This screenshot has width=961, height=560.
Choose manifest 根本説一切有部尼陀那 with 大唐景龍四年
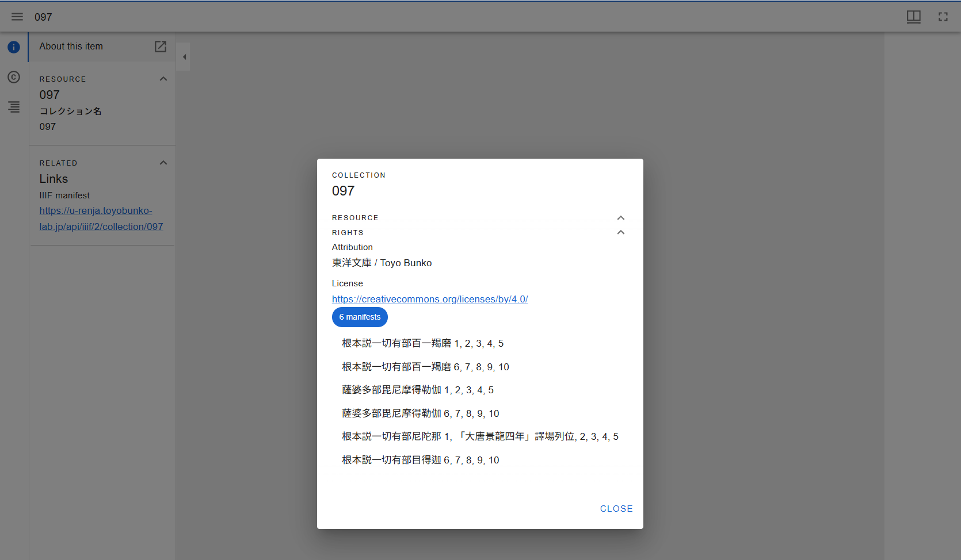480,436
